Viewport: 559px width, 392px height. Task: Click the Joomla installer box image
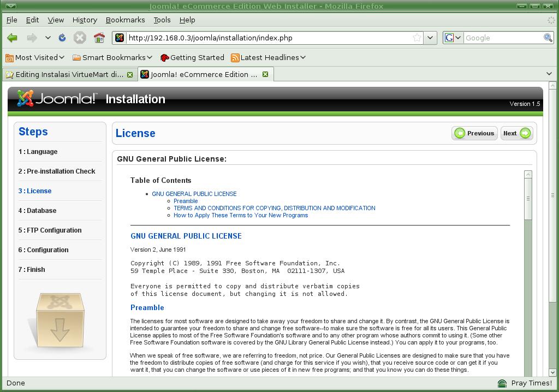click(x=60, y=320)
